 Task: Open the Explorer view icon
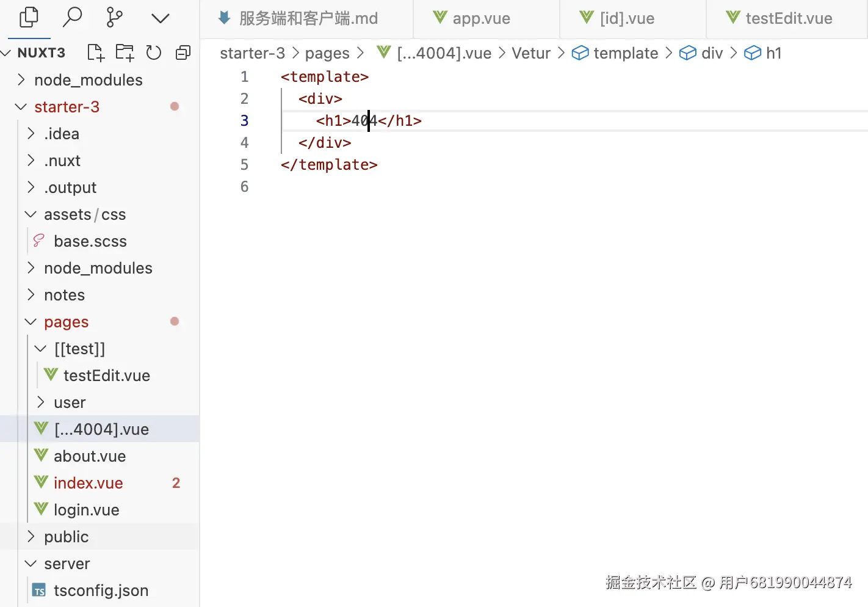[x=29, y=18]
